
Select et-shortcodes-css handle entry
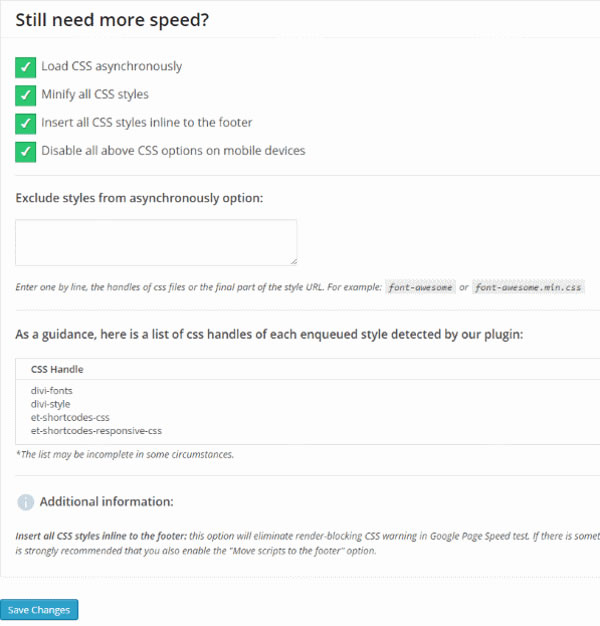click(70, 417)
